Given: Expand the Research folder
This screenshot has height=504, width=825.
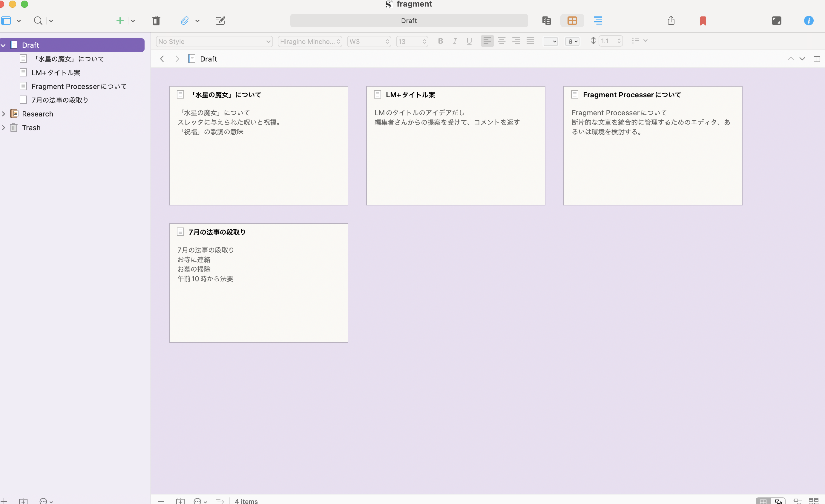Looking at the screenshot, I should pos(4,114).
